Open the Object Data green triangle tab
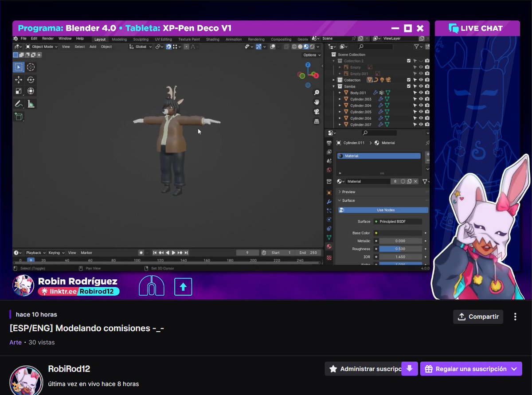Image resolution: width=532 pixels, height=395 pixels. pos(329,238)
